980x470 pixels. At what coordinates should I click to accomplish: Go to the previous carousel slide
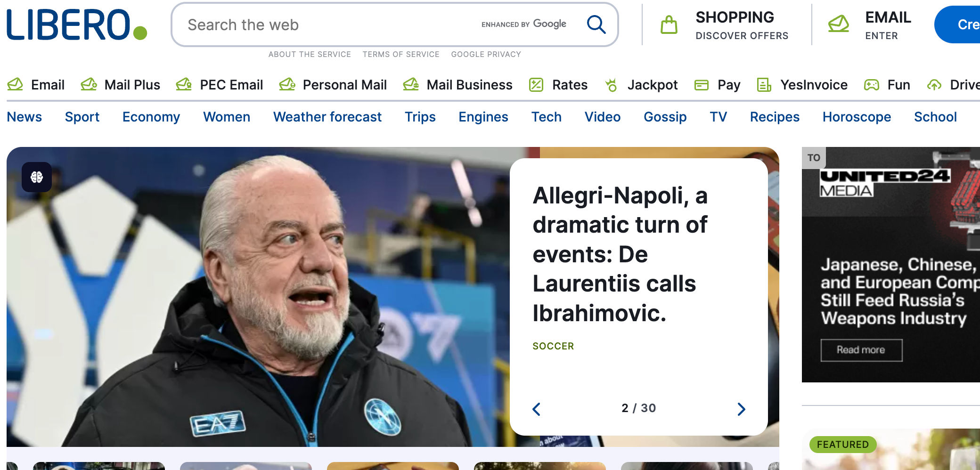coord(536,409)
